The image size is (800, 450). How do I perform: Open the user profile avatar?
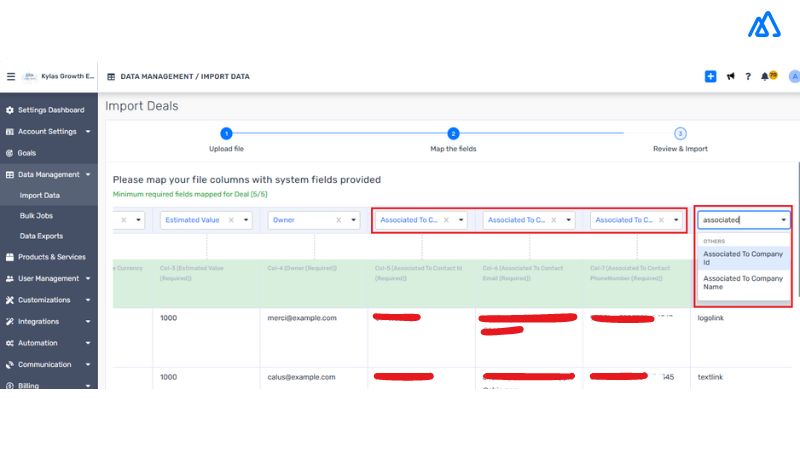(794, 76)
